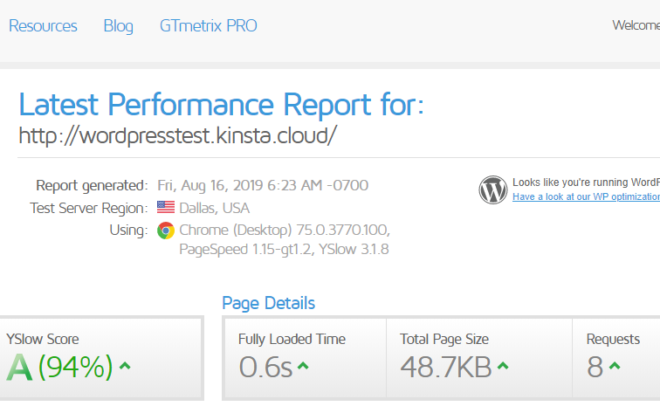The height and width of the screenshot is (420, 660).
Task: Click the Dallas, USA server region text
Action: pos(214,208)
